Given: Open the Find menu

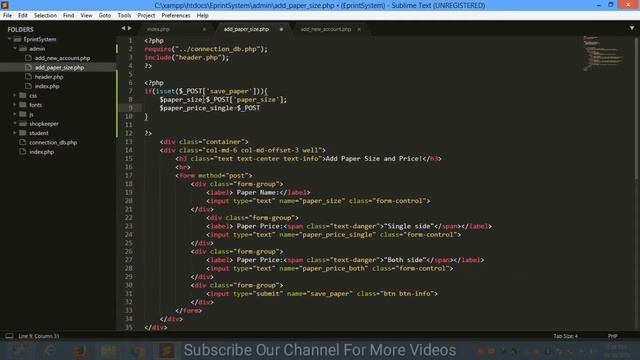Looking at the screenshot, I should (x=68, y=16).
